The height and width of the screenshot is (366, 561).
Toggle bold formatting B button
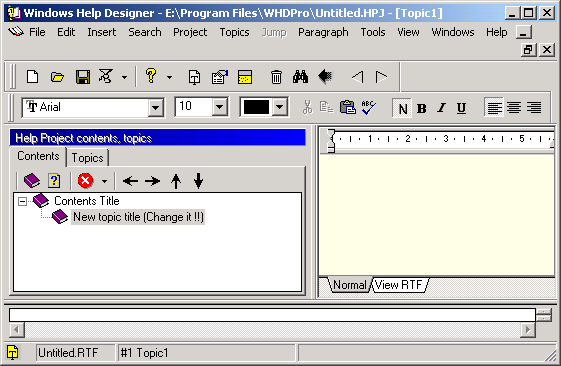coord(421,108)
